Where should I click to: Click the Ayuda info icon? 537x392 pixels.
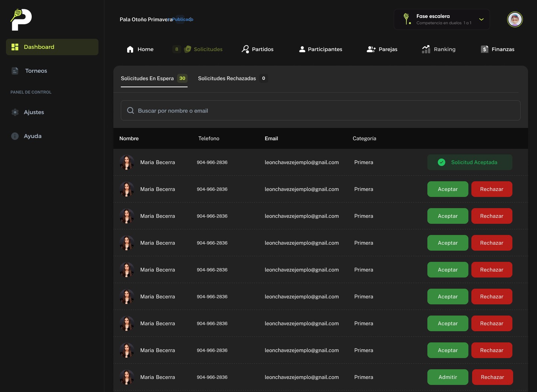pyautogui.click(x=15, y=136)
